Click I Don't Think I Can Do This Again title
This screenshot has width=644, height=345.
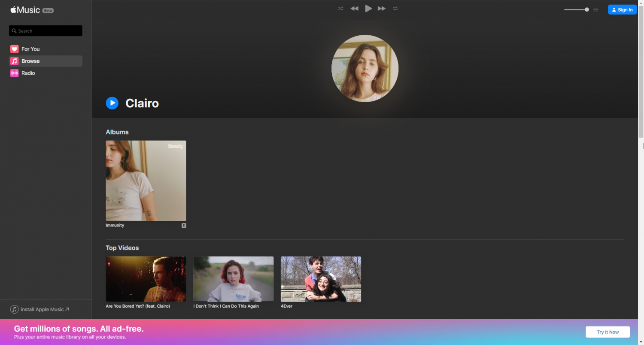click(x=226, y=306)
